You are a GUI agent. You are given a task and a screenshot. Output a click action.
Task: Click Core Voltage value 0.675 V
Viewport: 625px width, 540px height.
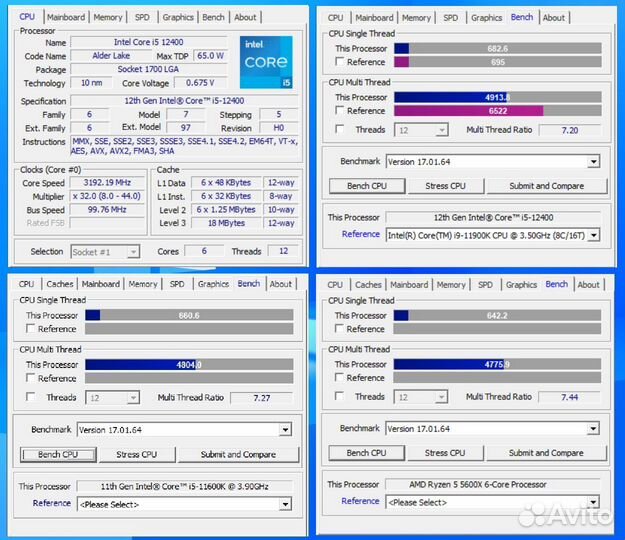[200, 83]
